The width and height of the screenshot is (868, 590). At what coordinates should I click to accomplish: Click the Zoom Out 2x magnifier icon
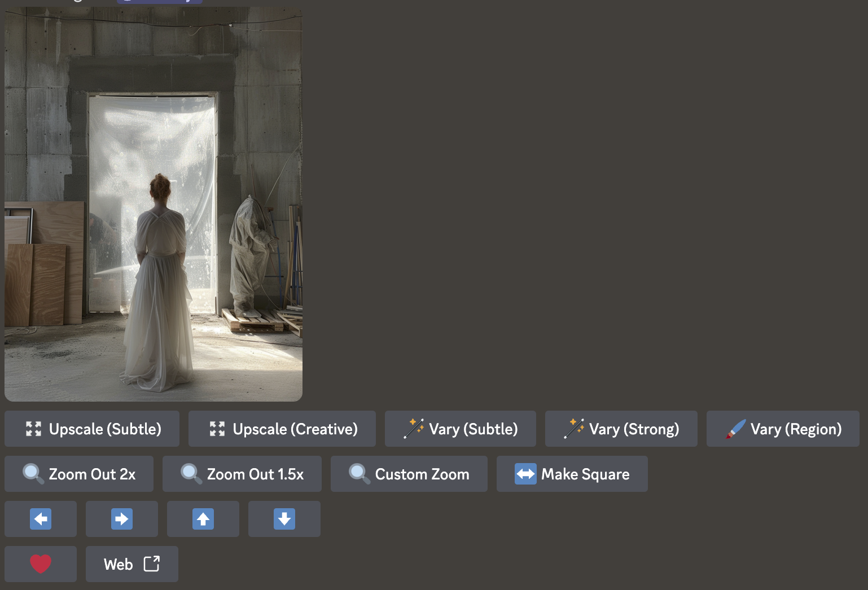[x=33, y=474]
